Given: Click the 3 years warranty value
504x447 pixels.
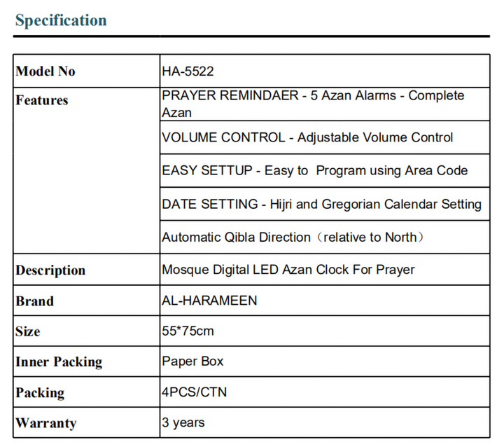Looking at the screenshot, I should click(x=183, y=422).
